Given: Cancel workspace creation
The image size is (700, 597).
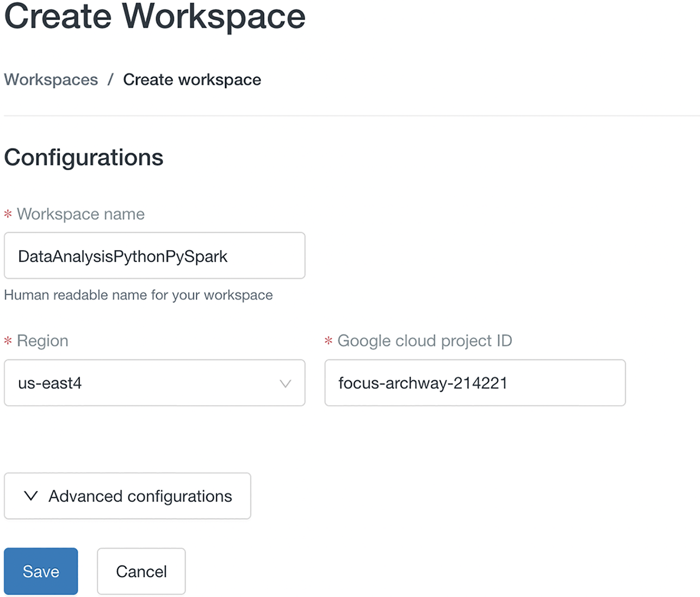Looking at the screenshot, I should (141, 571).
